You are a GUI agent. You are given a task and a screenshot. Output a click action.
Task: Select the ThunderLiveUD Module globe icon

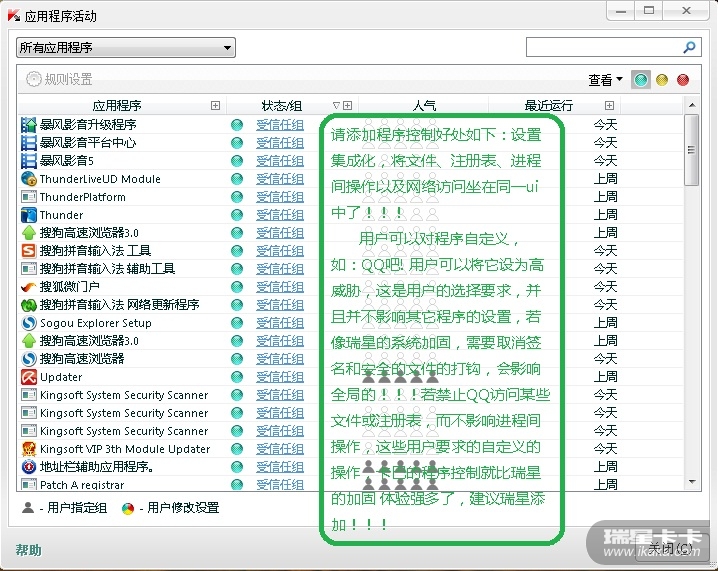point(28,179)
